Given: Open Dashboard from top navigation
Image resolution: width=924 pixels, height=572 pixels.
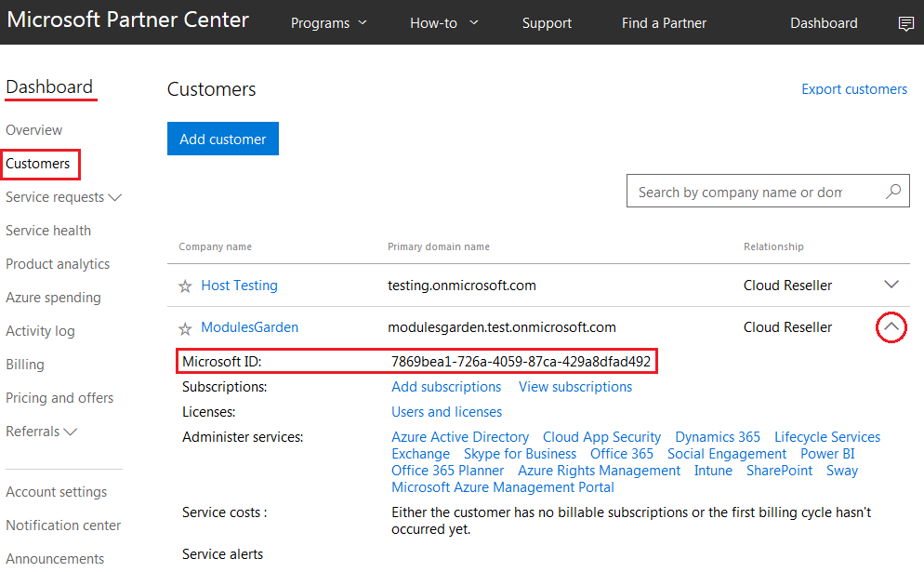Looking at the screenshot, I should click(824, 23).
